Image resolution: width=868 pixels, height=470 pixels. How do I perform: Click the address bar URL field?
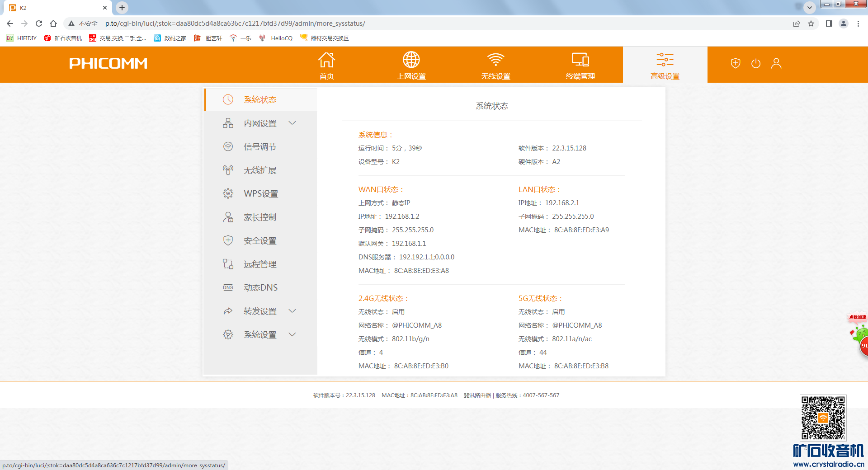(x=235, y=23)
